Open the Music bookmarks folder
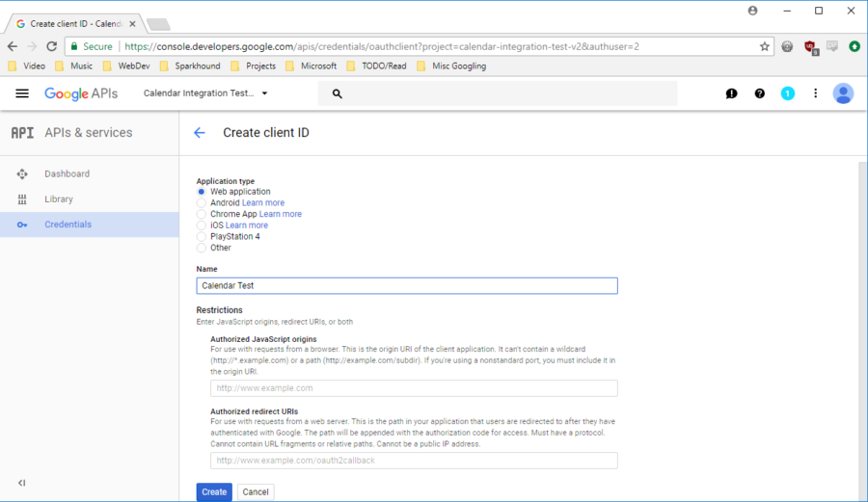Viewport: 868px width, 502px height. click(73, 66)
